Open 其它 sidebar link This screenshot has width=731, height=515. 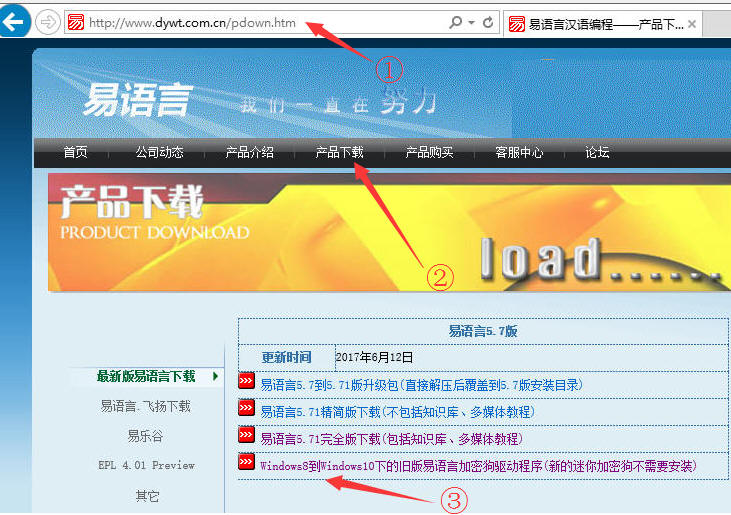[x=147, y=496]
